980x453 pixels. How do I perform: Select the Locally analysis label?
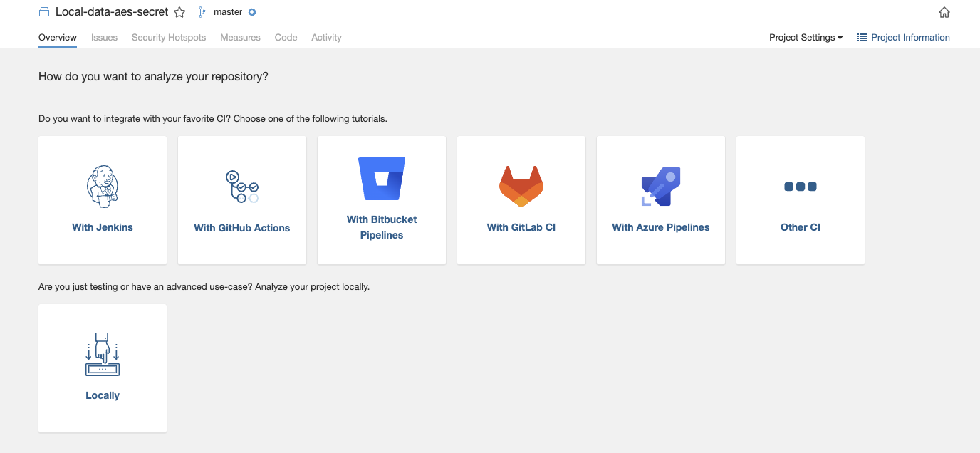click(103, 395)
